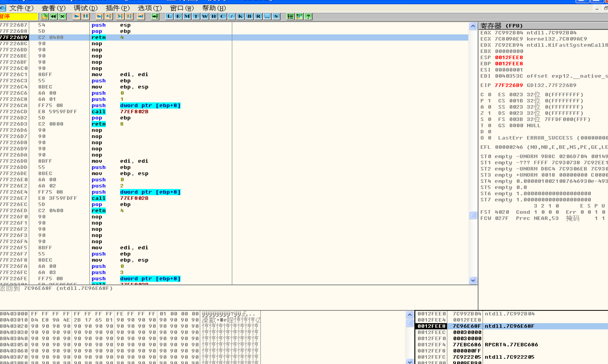Click the disassembly scrollbar thumb
This screenshot has width=608, height=364.
click(x=473, y=215)
